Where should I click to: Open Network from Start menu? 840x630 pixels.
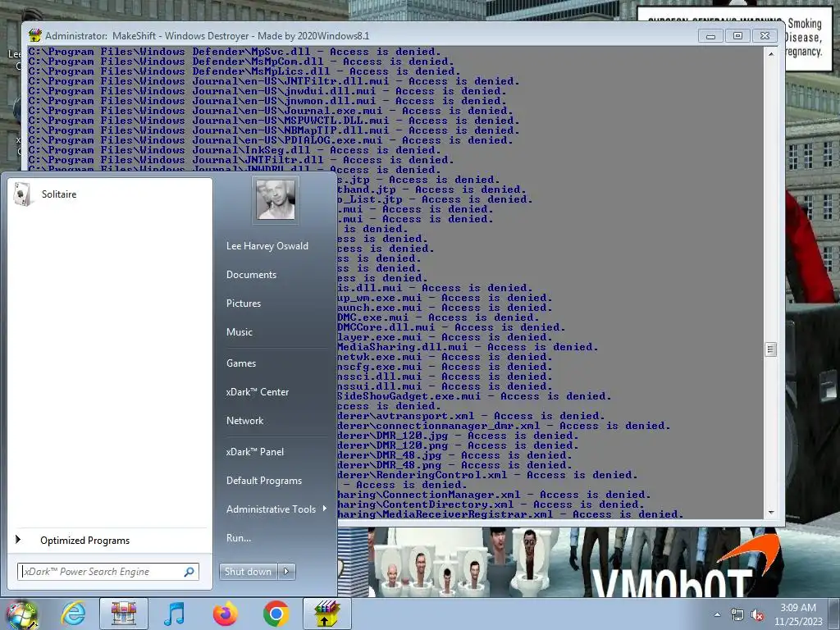[x=244, y=421]
